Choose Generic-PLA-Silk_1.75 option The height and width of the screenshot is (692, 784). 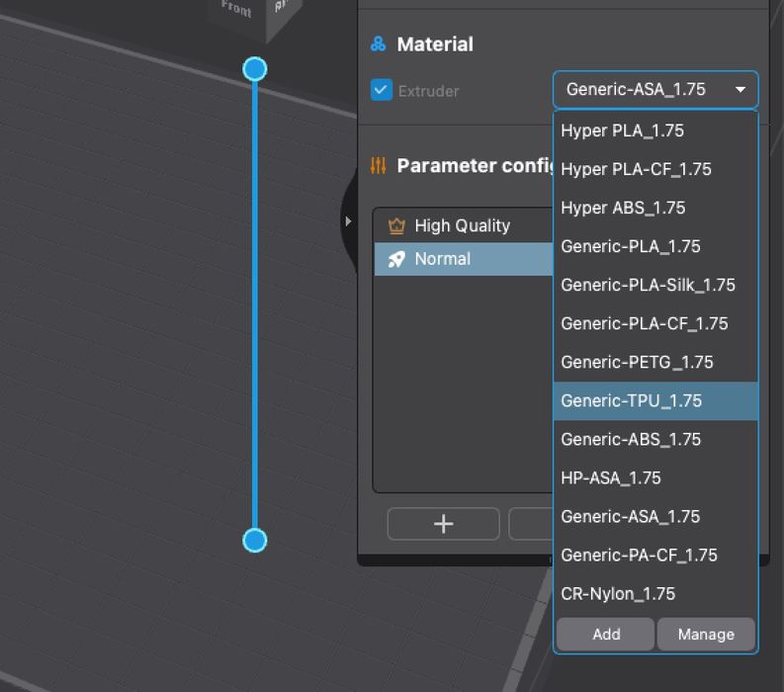tap(648, 285)
